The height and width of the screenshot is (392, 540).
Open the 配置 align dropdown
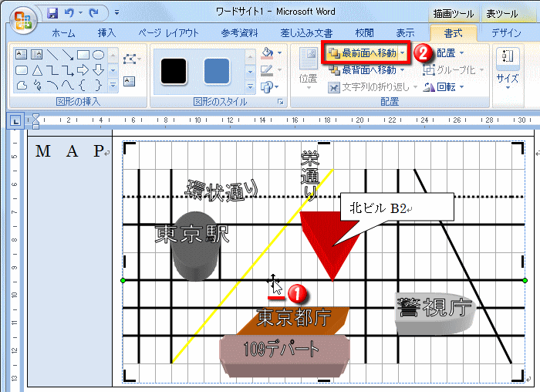(450, 53)
